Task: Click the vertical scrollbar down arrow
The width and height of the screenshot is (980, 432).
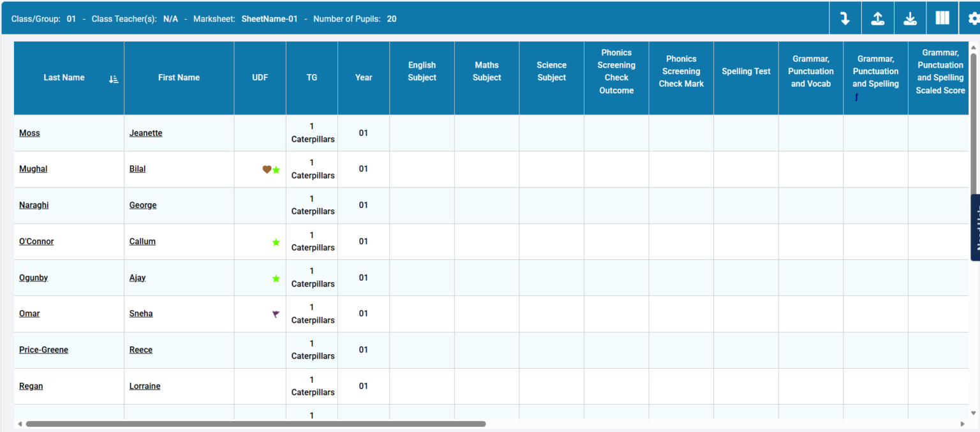Action: 973,413
